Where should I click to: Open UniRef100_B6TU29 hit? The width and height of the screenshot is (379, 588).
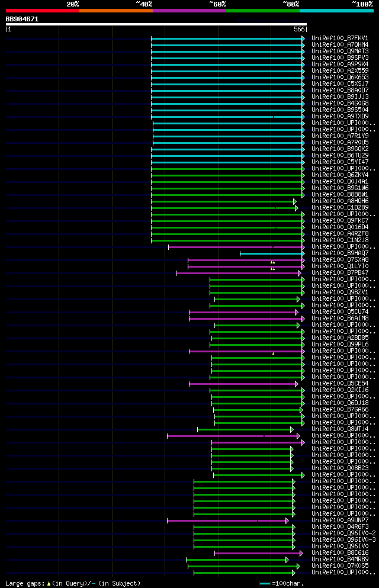click(x=340, y=155)
